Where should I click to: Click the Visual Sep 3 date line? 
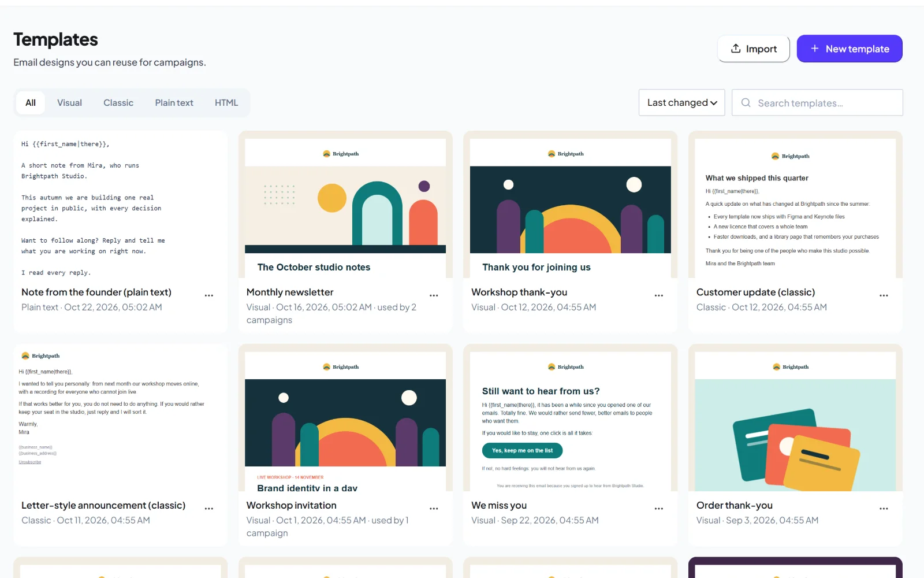tap(757, 521)
